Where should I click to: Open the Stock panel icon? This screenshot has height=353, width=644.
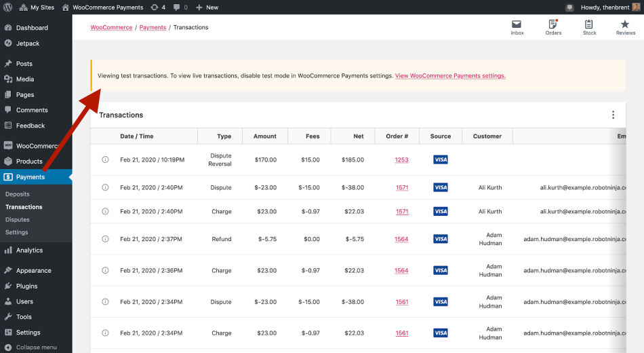(590, 27)
